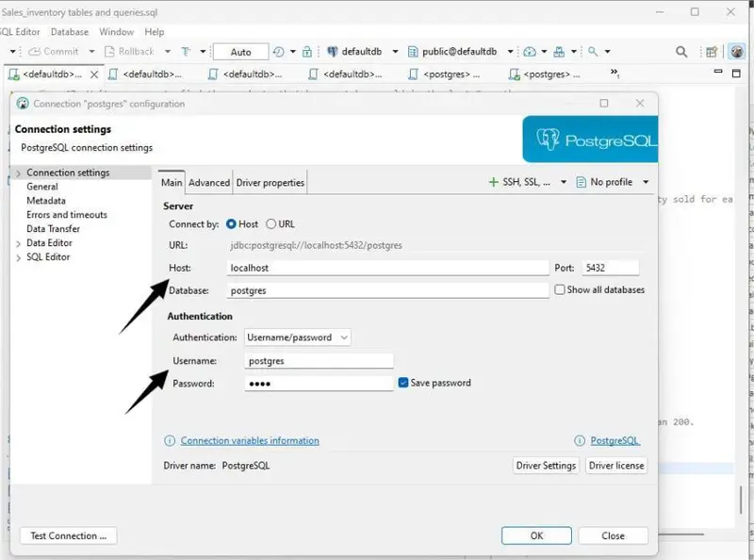Click the small search toolbar magnifier icon
The height and width of the screenshot is (560, 754).
point(593,52)
